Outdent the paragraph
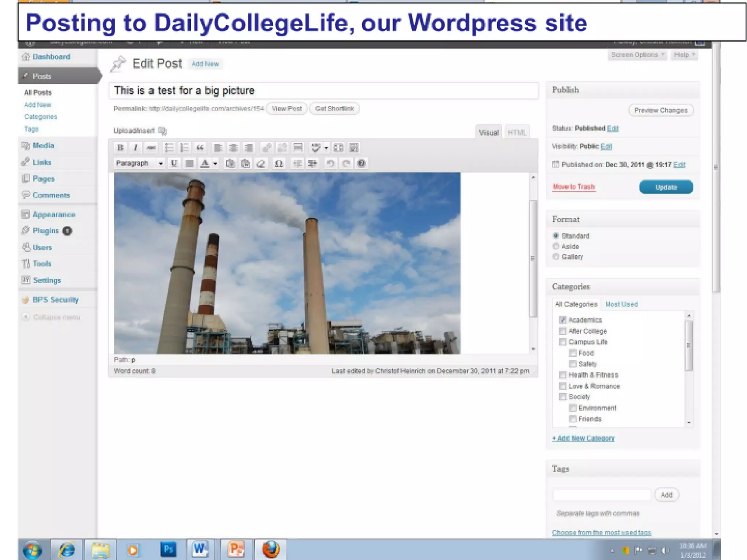 coord(297,163)
